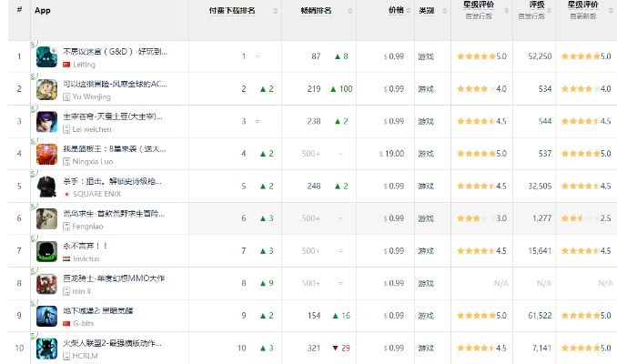617x364 pixels.
Task: Open publisher link HCRLM
Action: (85, 356)
